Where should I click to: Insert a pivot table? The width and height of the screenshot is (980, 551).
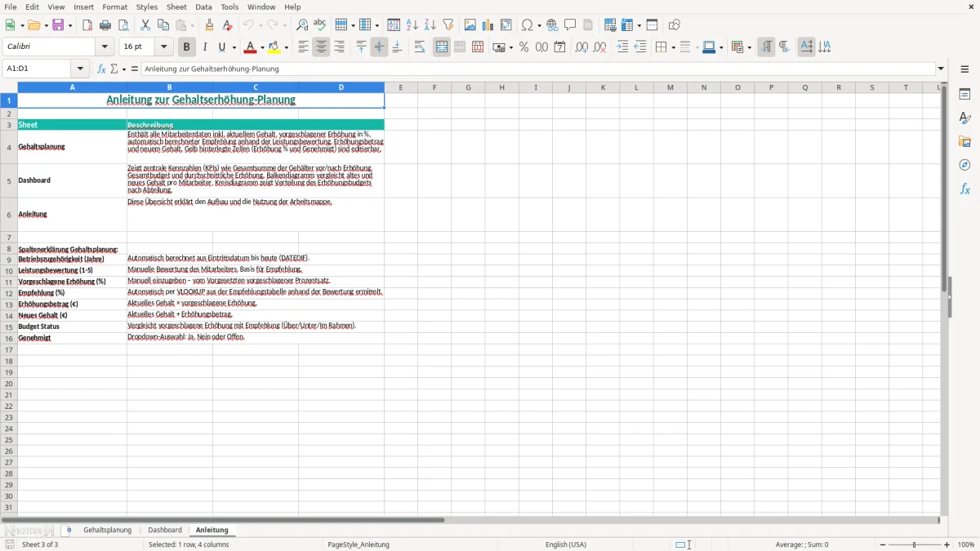click(x=506, y=25)
